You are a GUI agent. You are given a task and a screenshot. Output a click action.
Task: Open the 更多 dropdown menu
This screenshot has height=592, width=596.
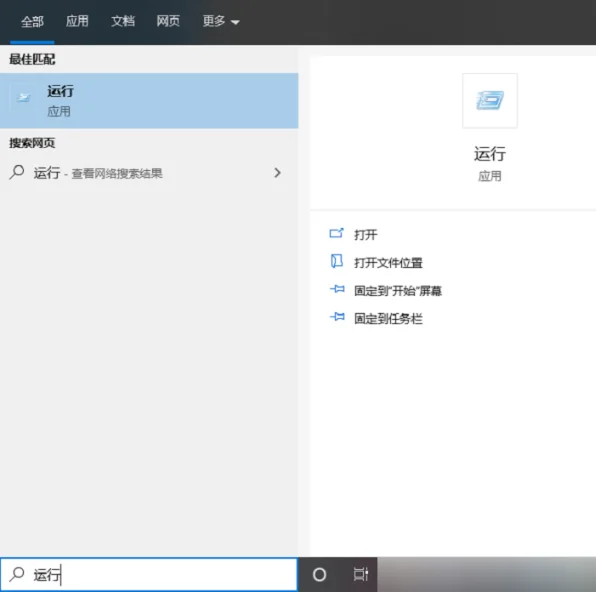click(220, 21)
